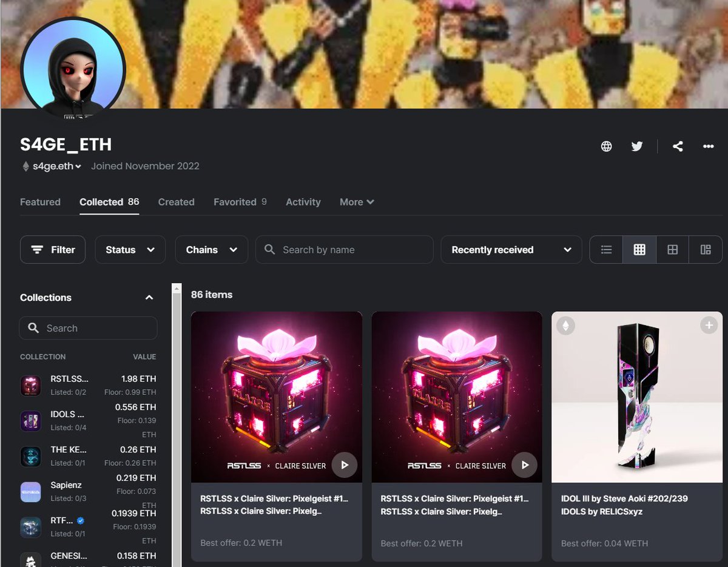View the Favorited tab

[x=240, y=202]
